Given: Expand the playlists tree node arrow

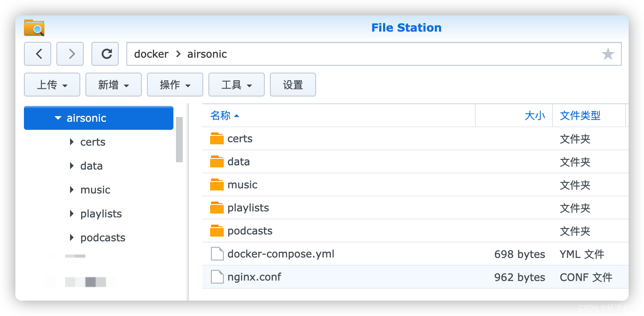Looking at the screenshot, I should 72,214.
